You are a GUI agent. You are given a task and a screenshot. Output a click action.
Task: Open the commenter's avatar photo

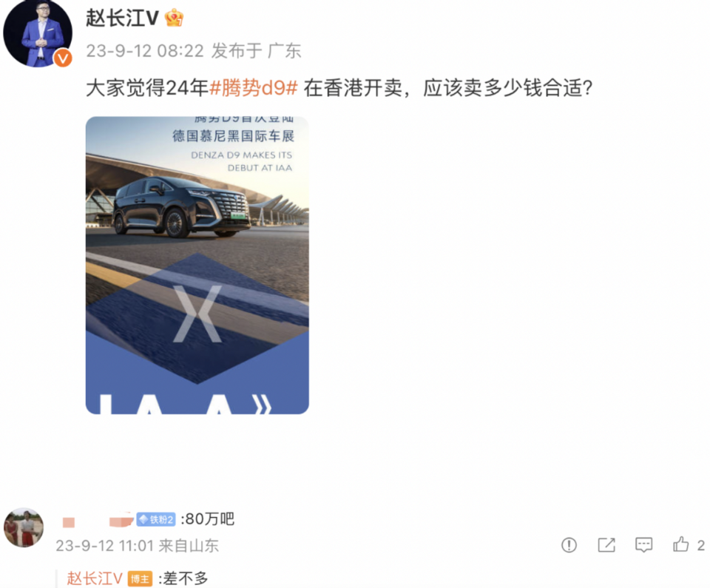click(24, 527)
